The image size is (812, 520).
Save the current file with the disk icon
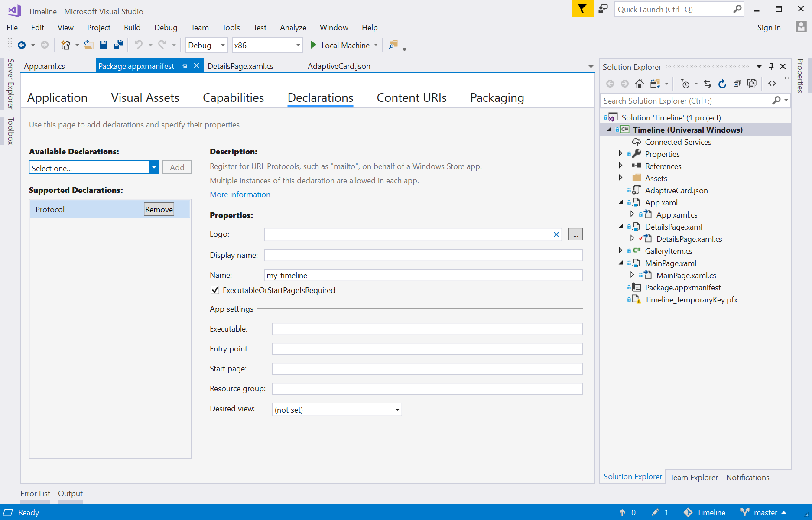(104, 45)
